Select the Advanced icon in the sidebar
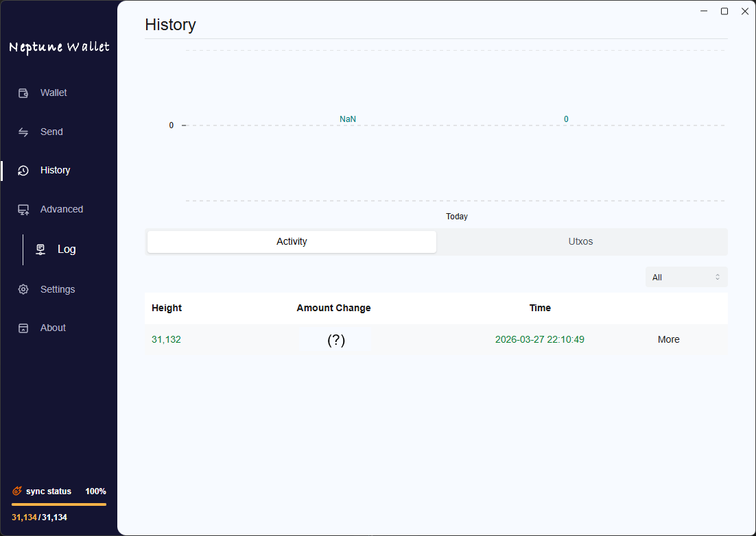The image size is (756, 536). pyautogui.click(x=23, y=209)
